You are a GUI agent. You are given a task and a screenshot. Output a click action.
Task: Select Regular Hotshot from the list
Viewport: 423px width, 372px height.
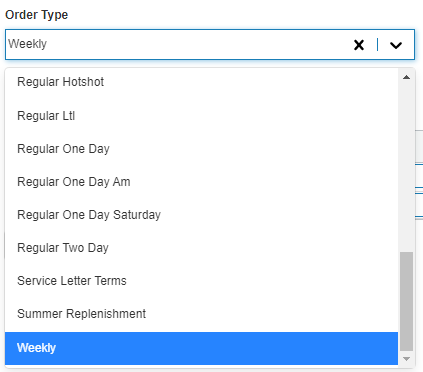pyautogui.click(x=201, y=82)
